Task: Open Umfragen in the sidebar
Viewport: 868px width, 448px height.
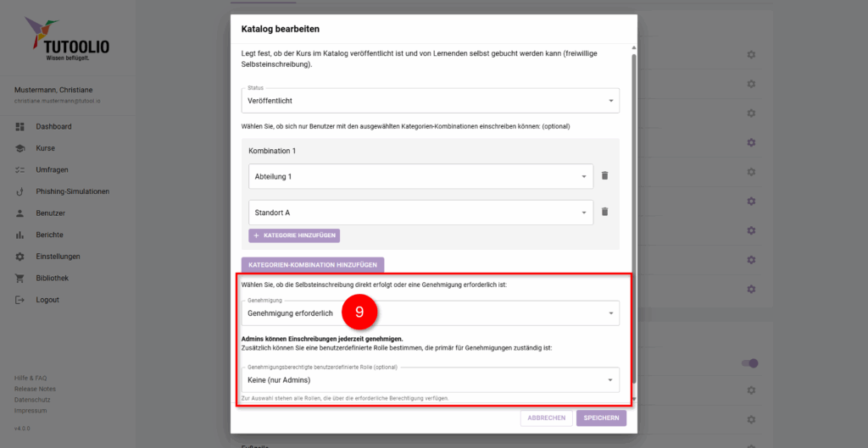Action: 53,169
